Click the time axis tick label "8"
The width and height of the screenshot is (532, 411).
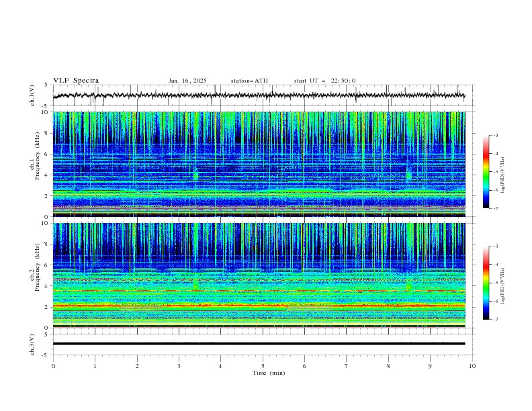click(x=388, y=366)
